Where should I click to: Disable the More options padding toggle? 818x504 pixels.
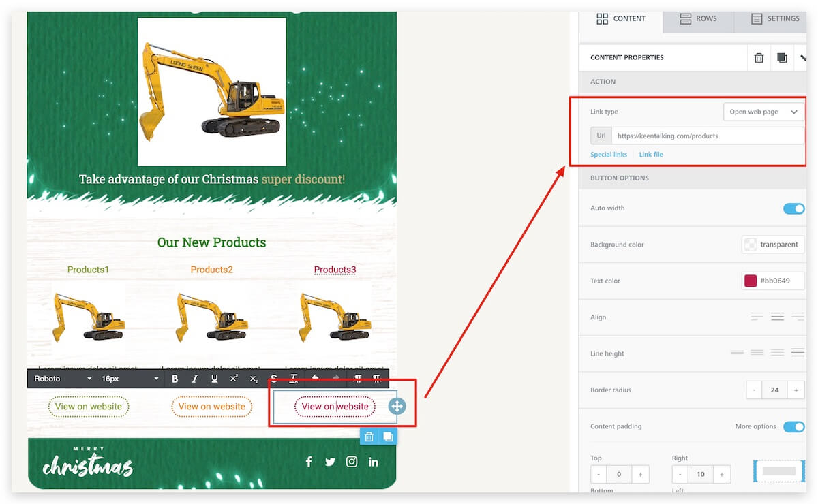793,426
